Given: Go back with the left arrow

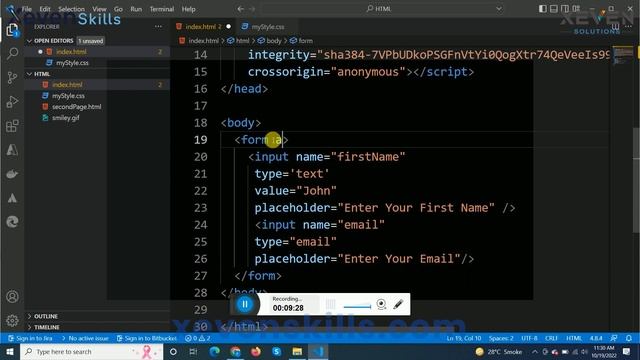Looking at the screenshot, I should click(240, 9).
